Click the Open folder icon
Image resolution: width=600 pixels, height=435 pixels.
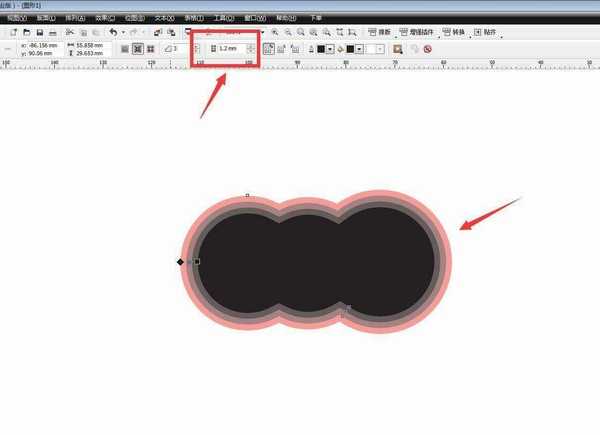pyautogui.click(x=25, y=33)
